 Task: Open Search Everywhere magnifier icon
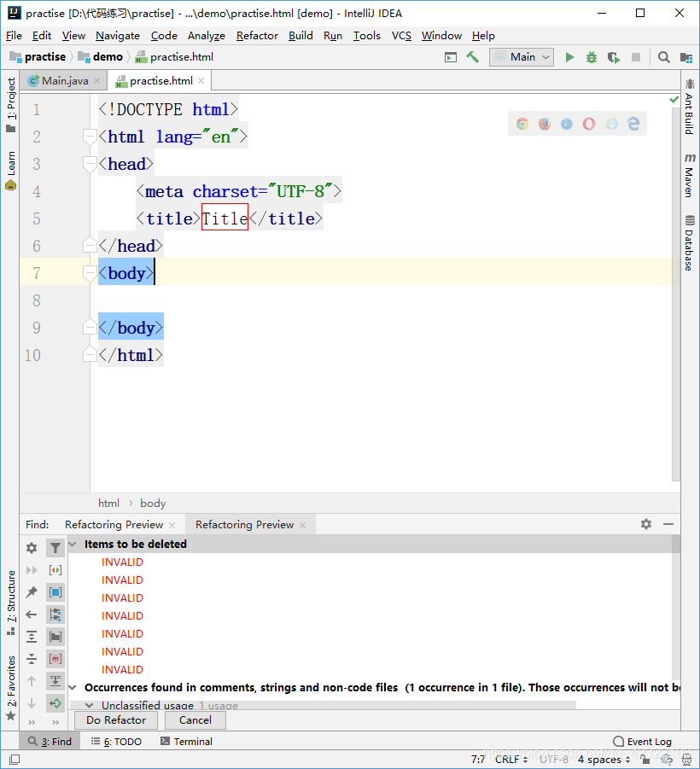point(663,57)
